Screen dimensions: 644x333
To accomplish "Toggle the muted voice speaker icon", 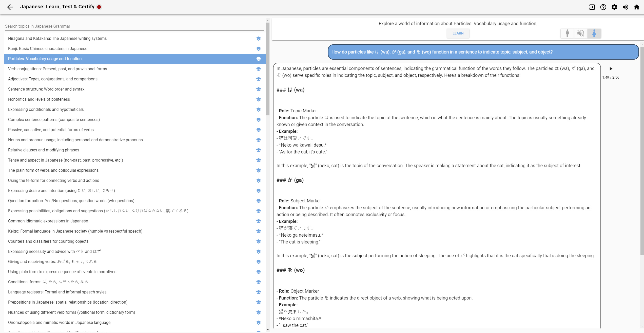I will pos(581,33).
